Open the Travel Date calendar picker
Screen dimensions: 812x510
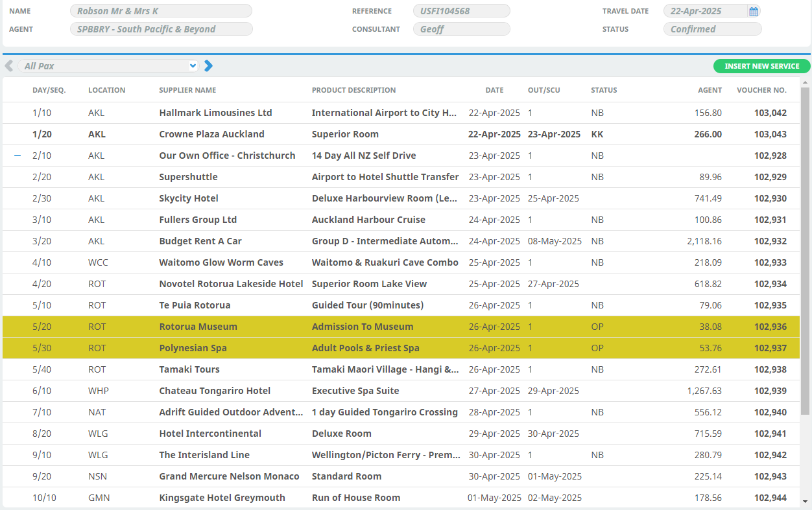click(753, 11)
